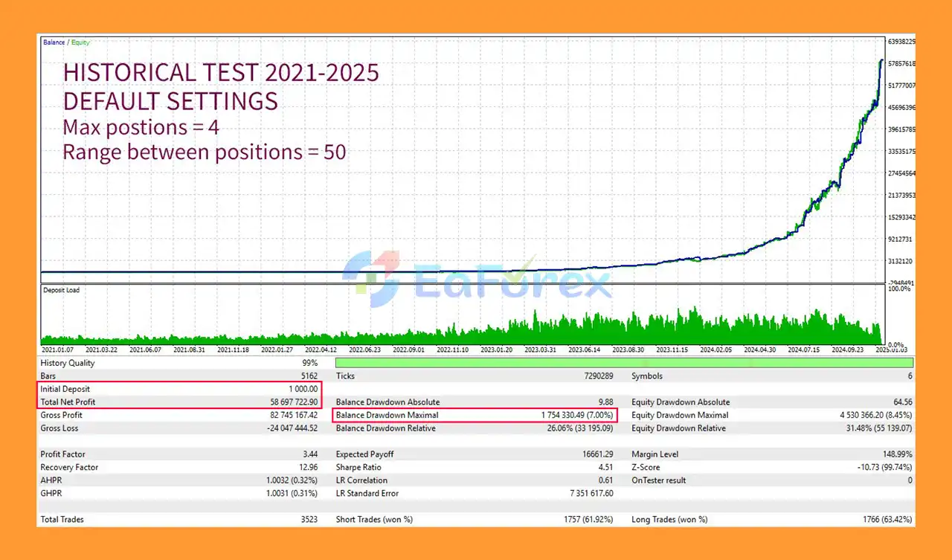Click the 2021.01.07 date axis label

click(58, 350)
